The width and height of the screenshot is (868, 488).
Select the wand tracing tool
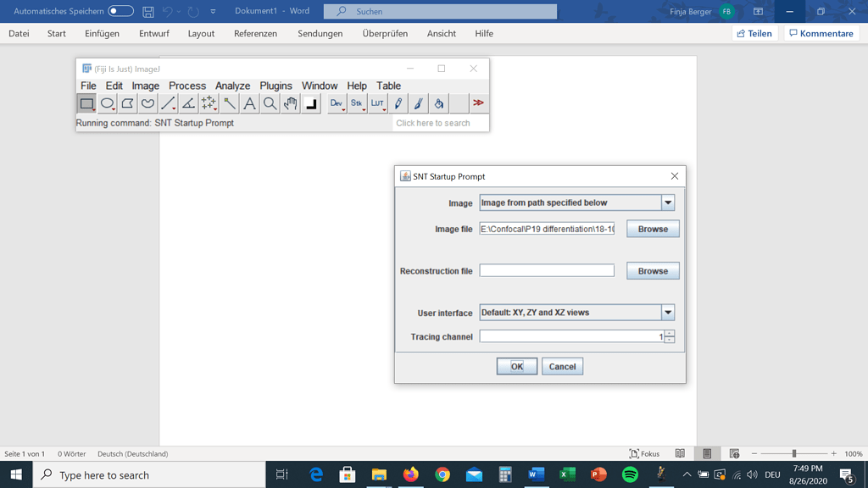coord(230,103)
